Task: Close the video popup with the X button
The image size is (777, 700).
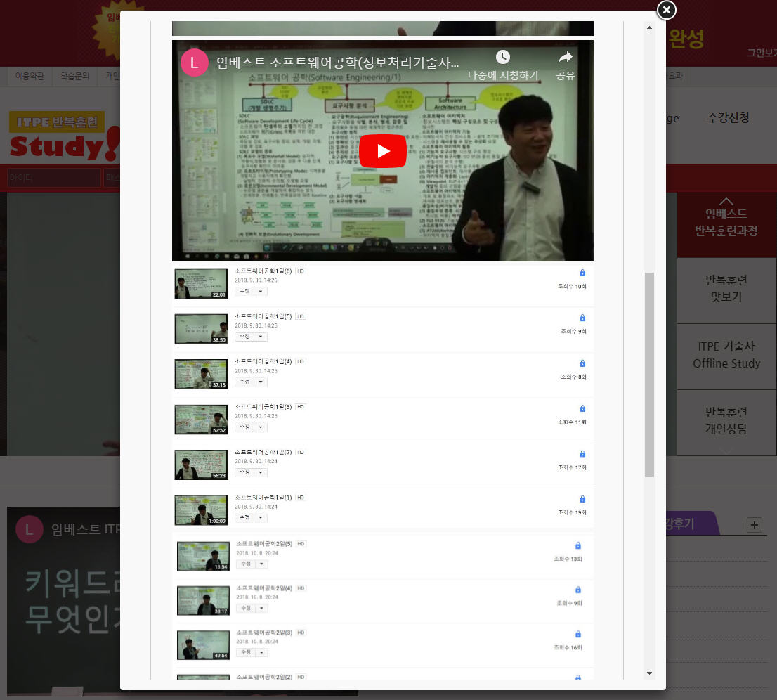Action: click(666, 9)
